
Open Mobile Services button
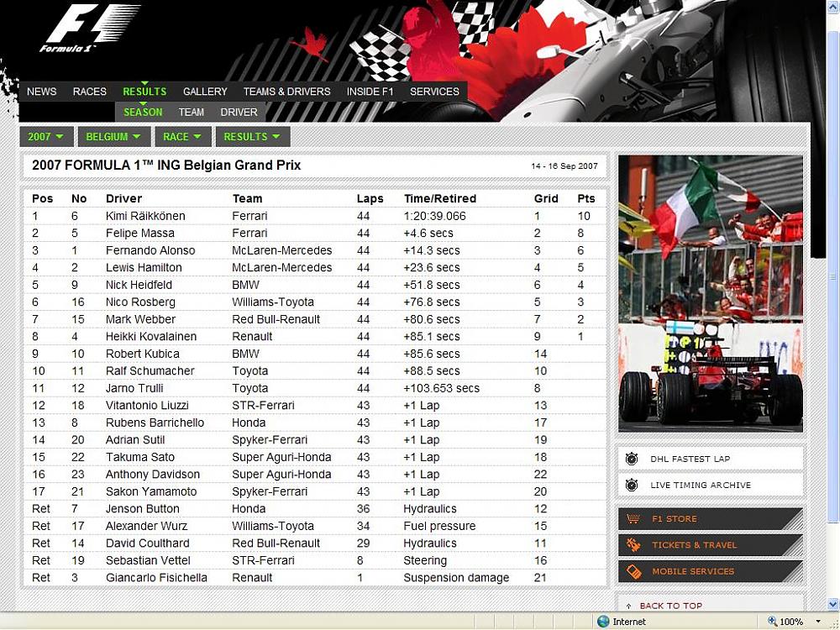click(711, 571)
